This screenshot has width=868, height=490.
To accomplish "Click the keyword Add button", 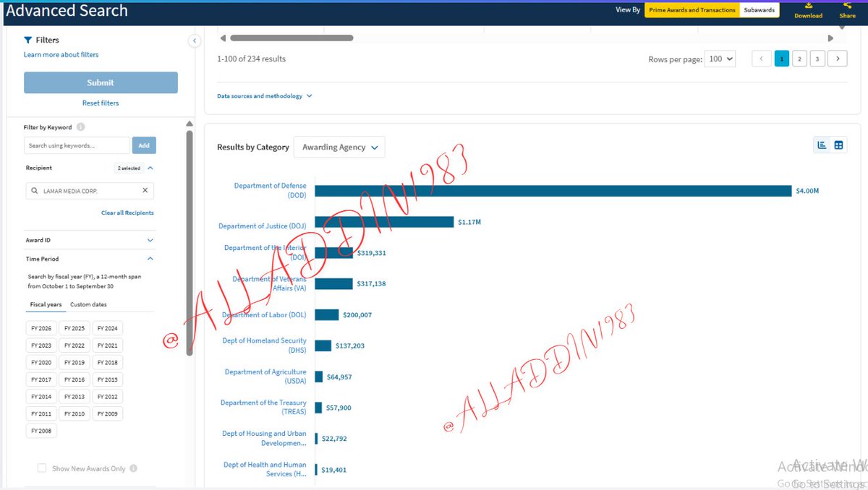I will pyautogui.click(x=144, y=145).
